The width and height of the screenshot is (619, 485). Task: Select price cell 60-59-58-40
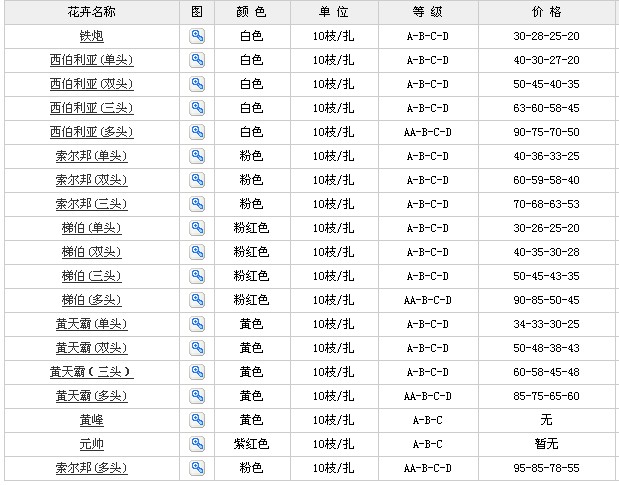pos(546,180)
